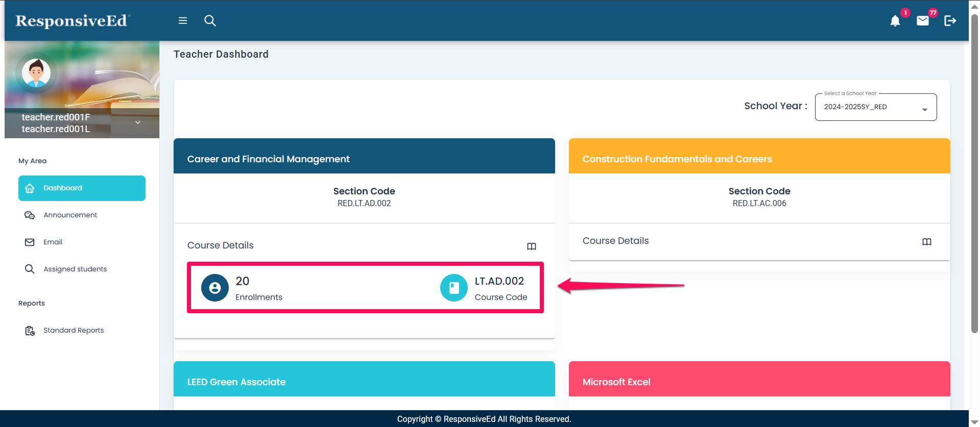Click the School Year dropdown arrow
The height and width of the screenshot is (427, 980).
coord(924,110)
